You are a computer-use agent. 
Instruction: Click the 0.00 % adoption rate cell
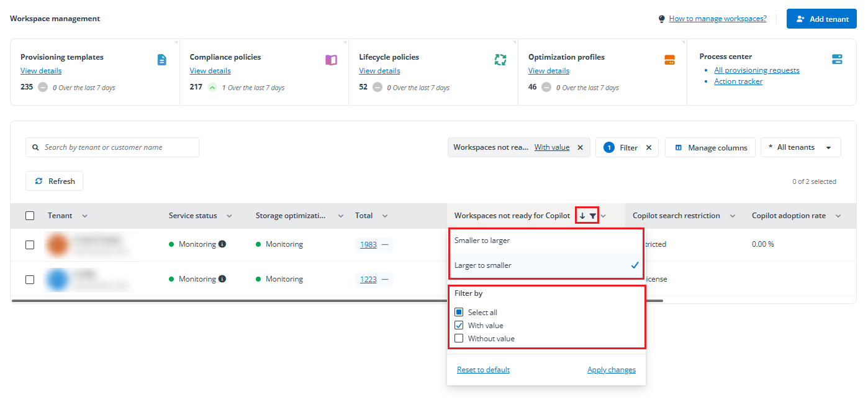coord(763,244)
